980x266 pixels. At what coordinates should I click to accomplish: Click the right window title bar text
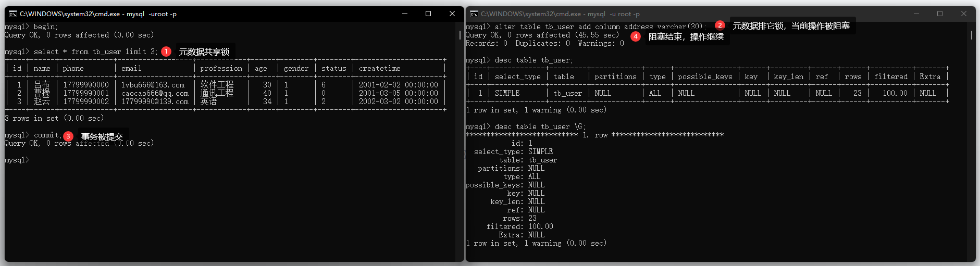pos(560,14)
